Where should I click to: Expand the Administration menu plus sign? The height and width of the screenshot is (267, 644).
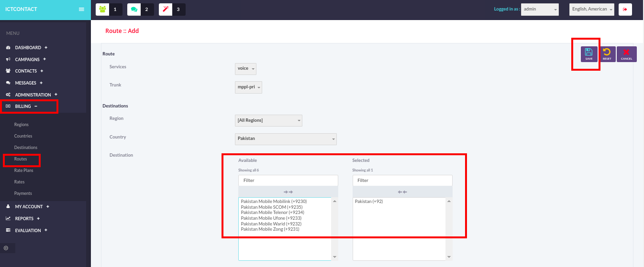56,95
